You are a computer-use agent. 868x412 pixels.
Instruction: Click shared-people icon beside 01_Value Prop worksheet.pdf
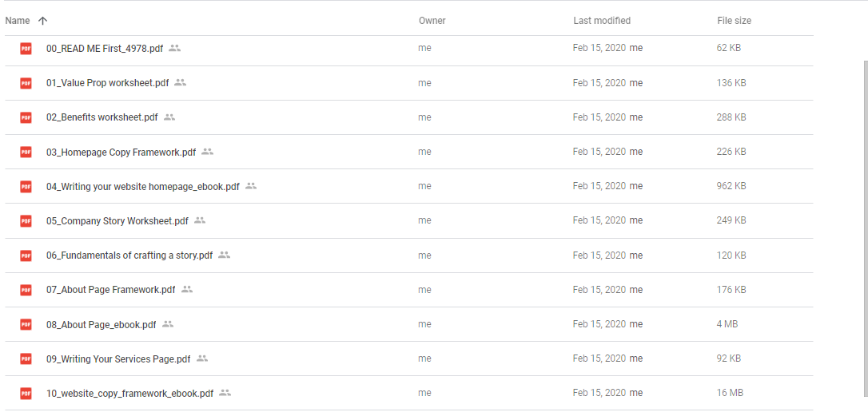(180, 82)
